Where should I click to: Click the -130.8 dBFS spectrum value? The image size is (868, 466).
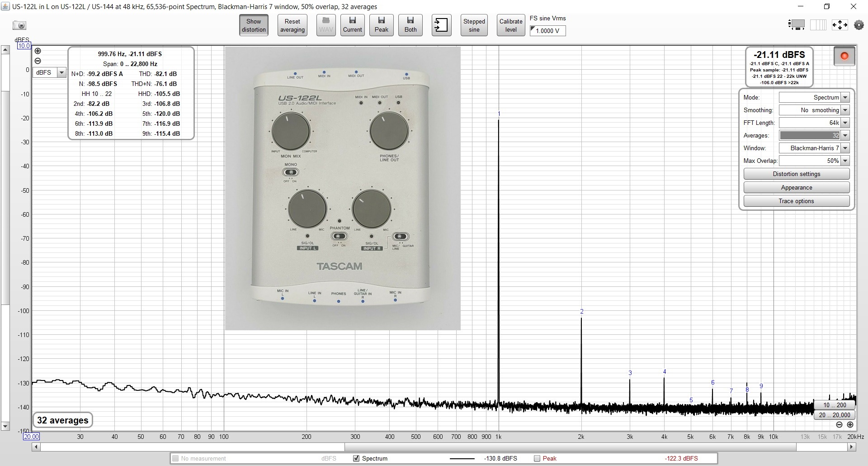point(500,458)
